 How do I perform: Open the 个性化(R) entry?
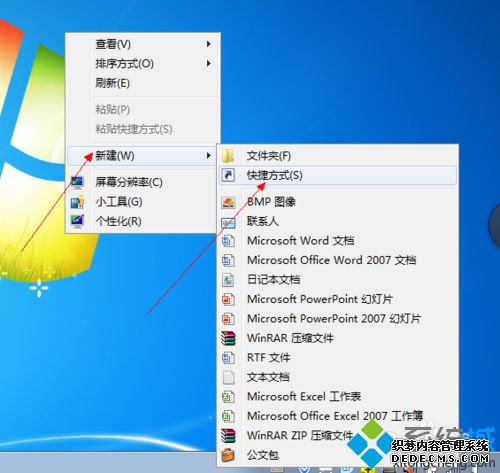click(x=143, y=221)
